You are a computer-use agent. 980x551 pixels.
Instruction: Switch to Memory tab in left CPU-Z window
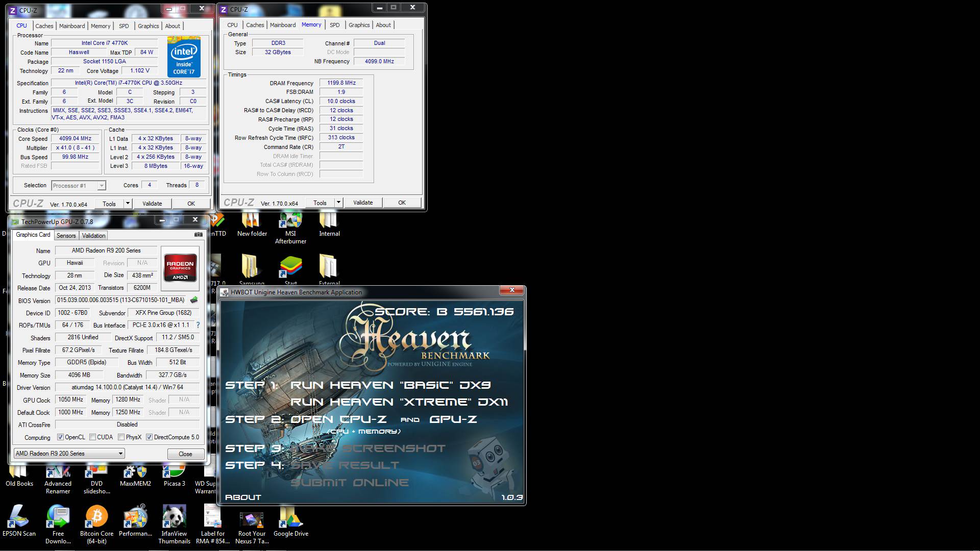pos(100,26)
